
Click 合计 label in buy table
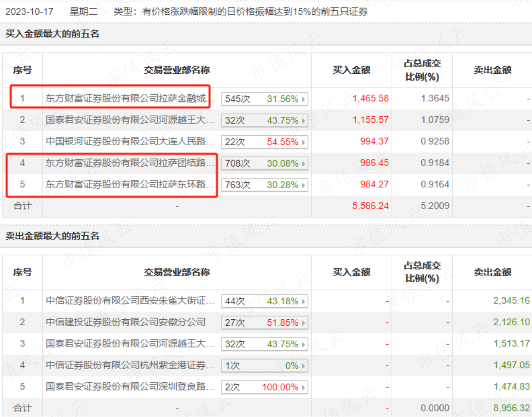point(23,206)
